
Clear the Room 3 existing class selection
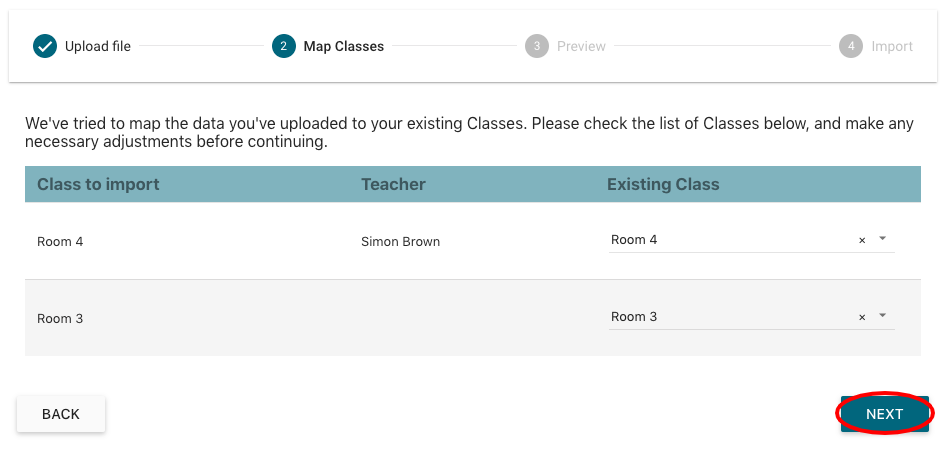[x=862, y=317]
